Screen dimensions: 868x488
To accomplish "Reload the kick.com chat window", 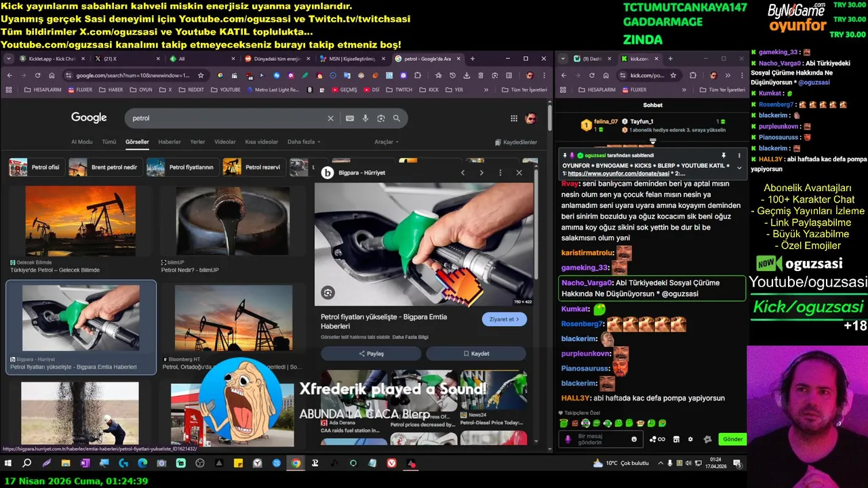I will coord(591,75).
